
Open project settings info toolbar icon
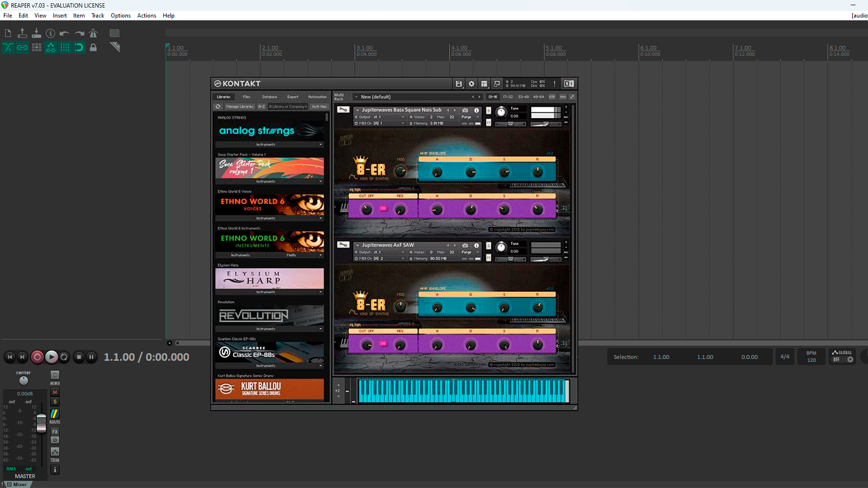50,33
